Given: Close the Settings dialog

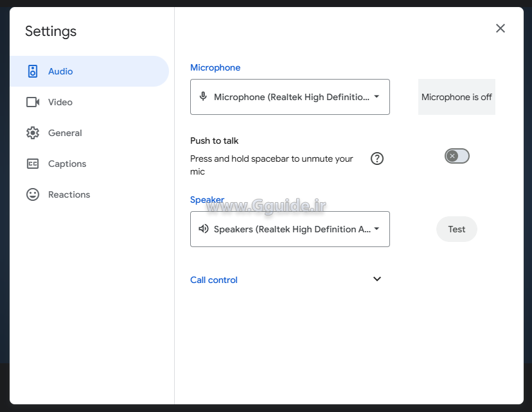Looking at the screenshot, I should pyautogui.click(x=500, y=28).
